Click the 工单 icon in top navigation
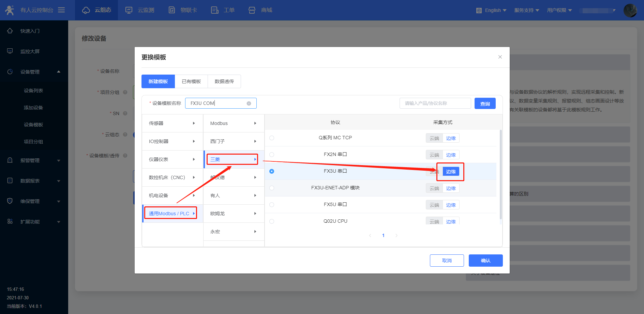The width and height of the screenshot is (644, 314). (215, 10)
